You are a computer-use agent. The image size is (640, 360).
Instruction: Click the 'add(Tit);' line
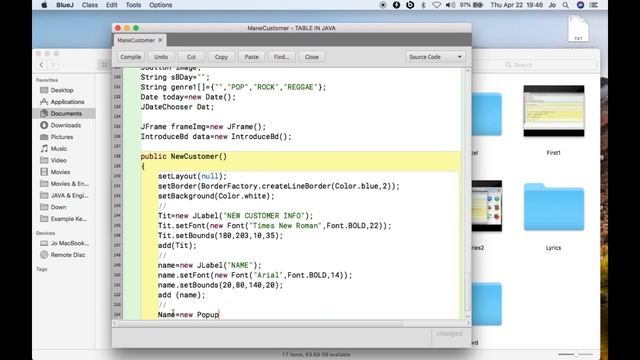tap(177, 245)
